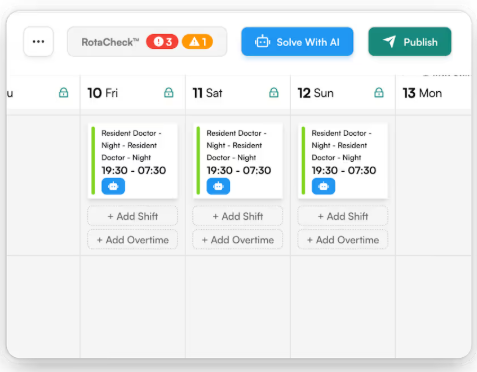Add Shift on Saturday 11

238,216
